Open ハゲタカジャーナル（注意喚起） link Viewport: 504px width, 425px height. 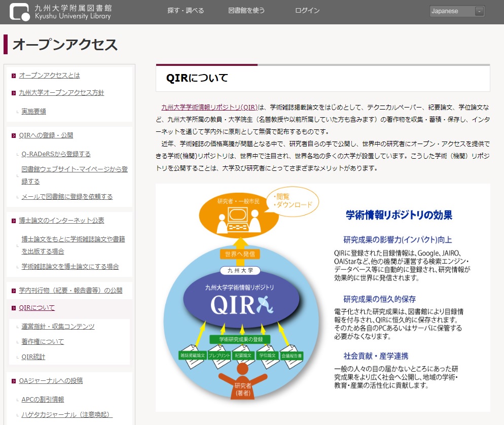(x=67, y=415)
